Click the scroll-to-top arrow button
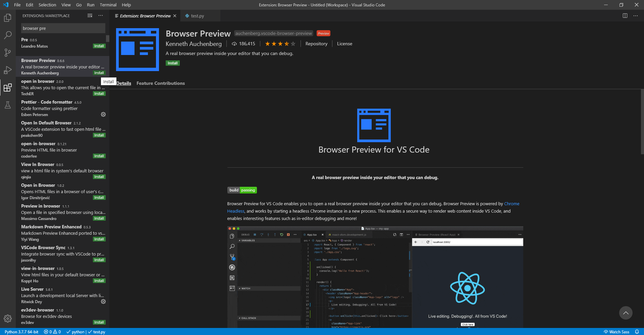 click(x=626, y=313)
